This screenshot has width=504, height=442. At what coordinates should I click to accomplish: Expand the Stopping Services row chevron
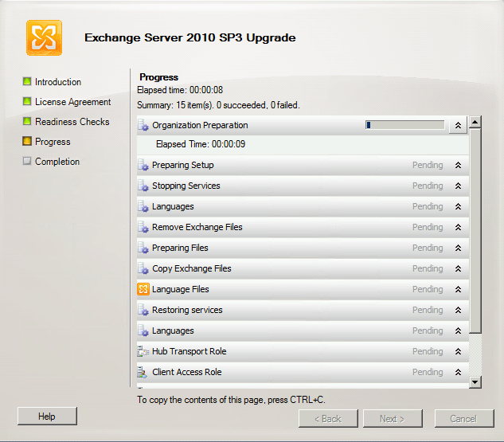pyautogui.click(x=458, y=186)
